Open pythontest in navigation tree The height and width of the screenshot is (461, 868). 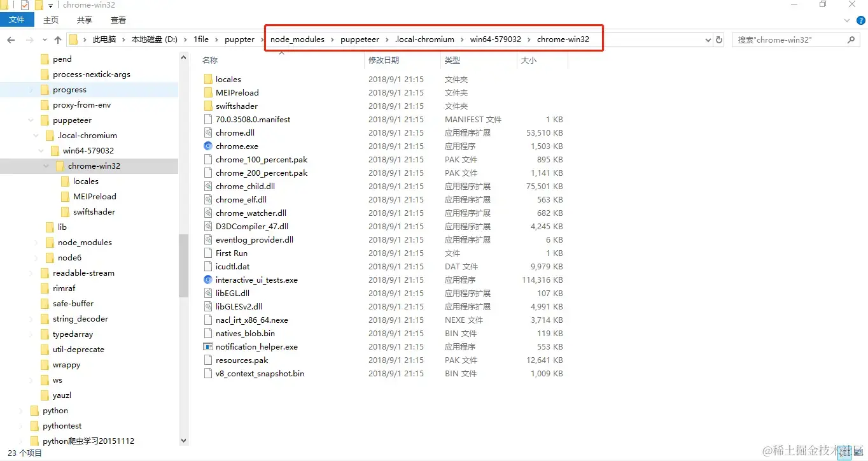pos(62,426)
